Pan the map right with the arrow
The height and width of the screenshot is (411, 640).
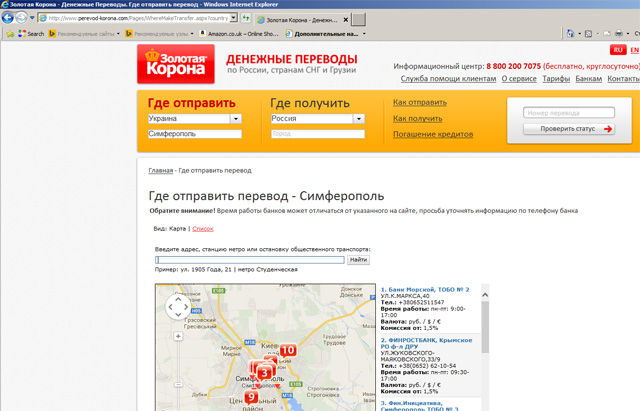(x=186, y=307)
